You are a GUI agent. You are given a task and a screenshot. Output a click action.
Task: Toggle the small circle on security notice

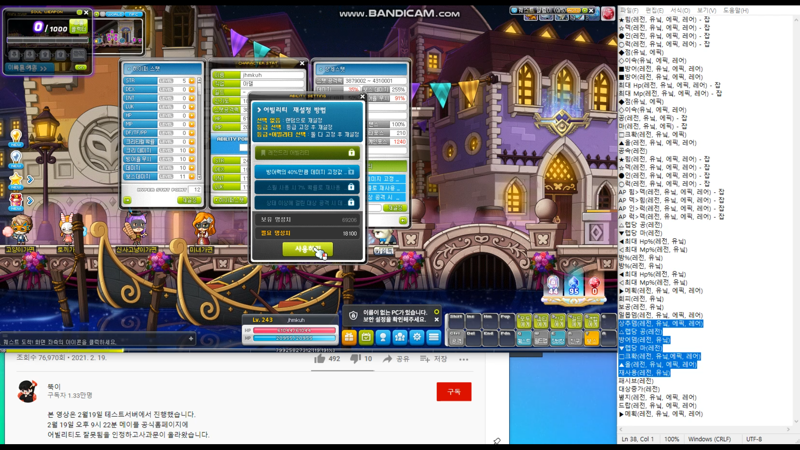436,312
